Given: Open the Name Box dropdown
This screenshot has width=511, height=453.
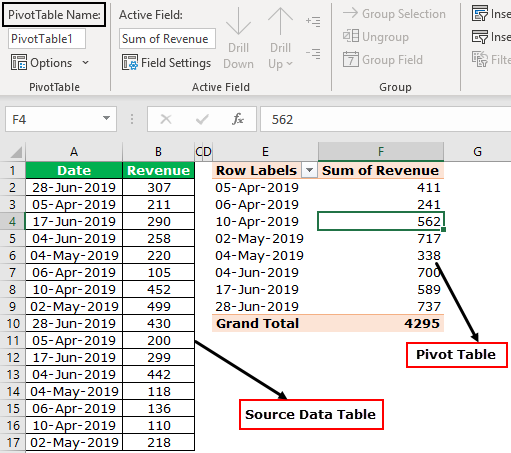Looking at the screenshot, I should point(106,118).
